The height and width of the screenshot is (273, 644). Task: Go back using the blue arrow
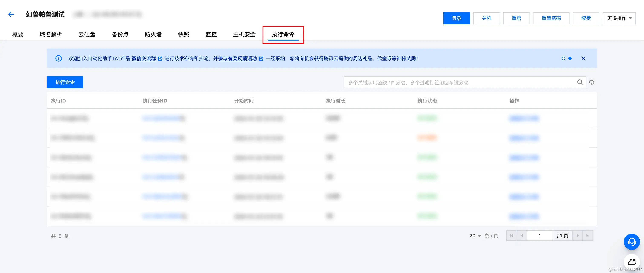coord(11,14)
